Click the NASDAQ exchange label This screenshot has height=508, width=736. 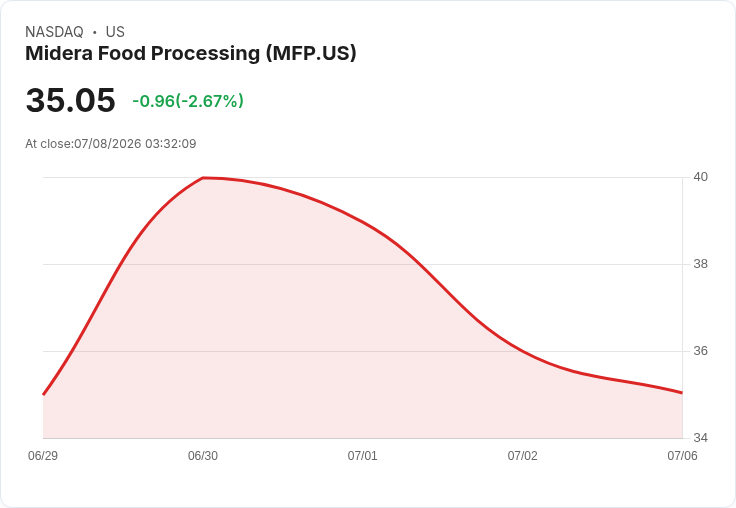tap(54, 32)
